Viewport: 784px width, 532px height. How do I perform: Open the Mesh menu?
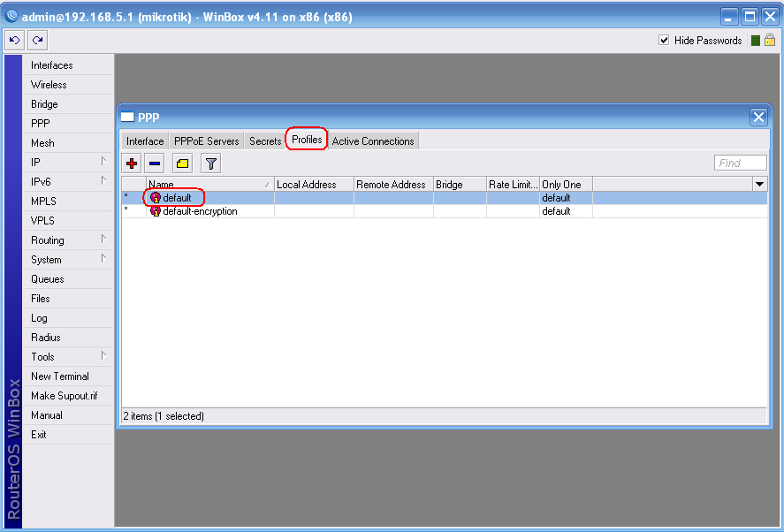point(67,143)
